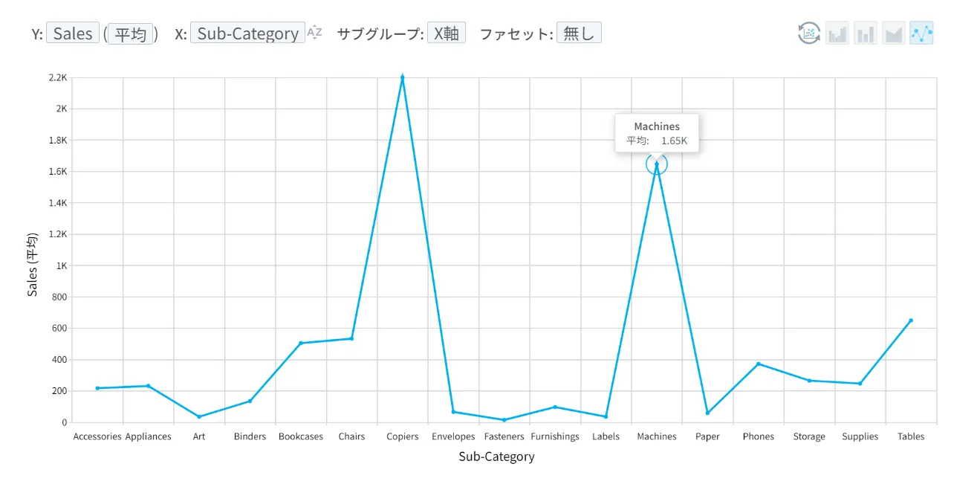
Task: Switch to the area chart icon
Action: [x=893, y=33]
